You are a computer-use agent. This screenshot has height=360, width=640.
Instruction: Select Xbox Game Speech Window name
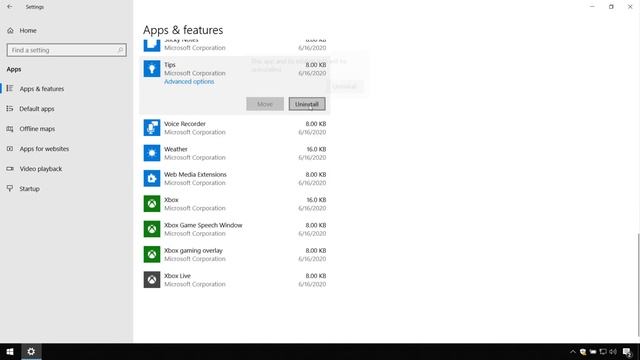click(203, 225)
